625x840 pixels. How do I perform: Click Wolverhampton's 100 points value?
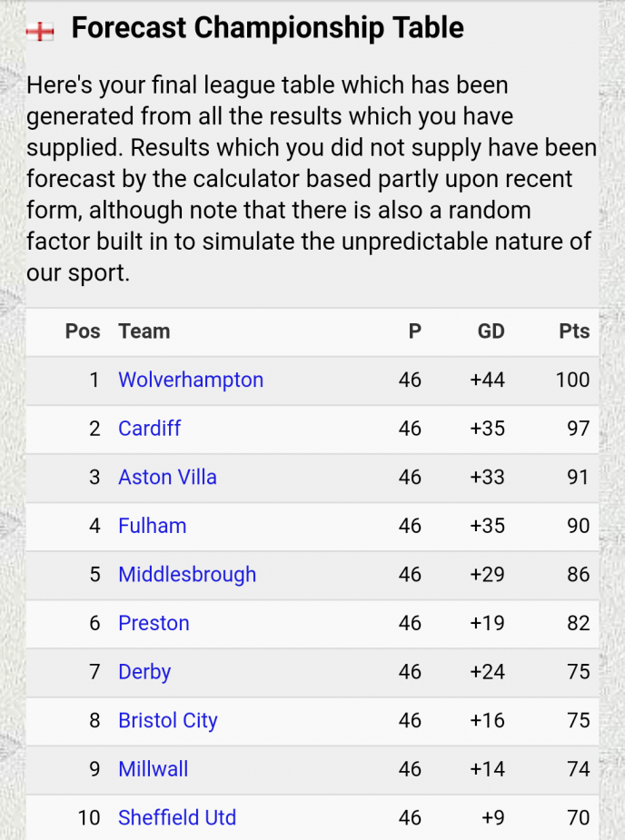(572, 380)
